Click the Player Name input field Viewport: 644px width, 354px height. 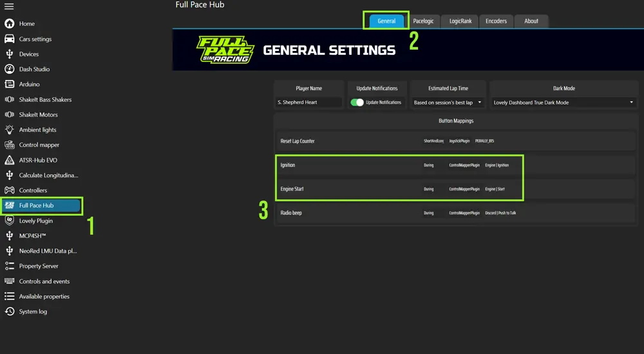pos(309,103)
